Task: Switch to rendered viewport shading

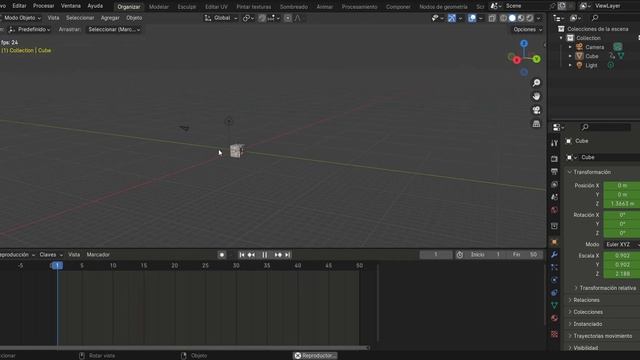Action: [529, 18]
